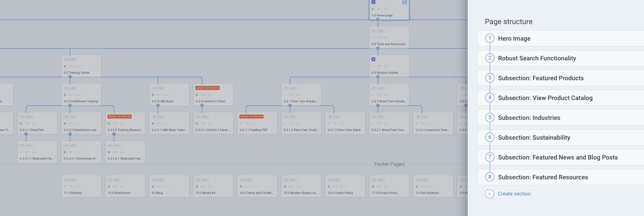The width and height of the screenshot is (644, 216).
Task: Select the 6.2.2 Healthcare Training card
Action: pyautogui.click(x=81, y=95)
